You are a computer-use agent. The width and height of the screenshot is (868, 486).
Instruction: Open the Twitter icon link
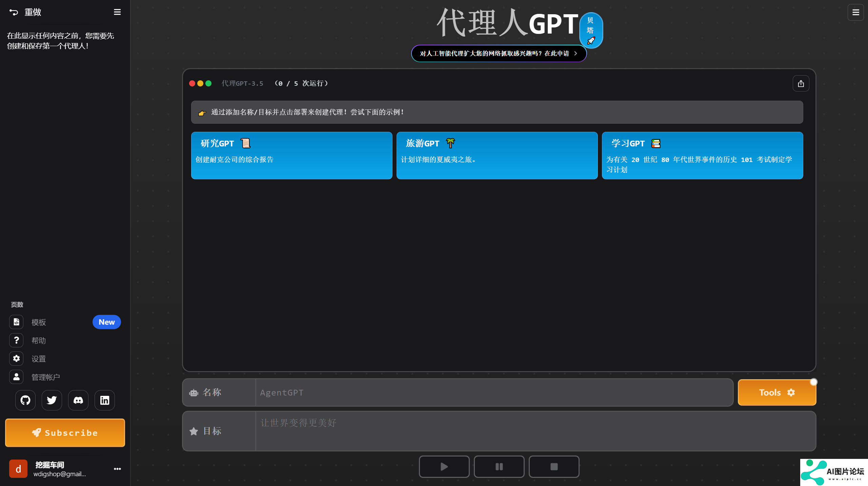click(x=52, y=400)
